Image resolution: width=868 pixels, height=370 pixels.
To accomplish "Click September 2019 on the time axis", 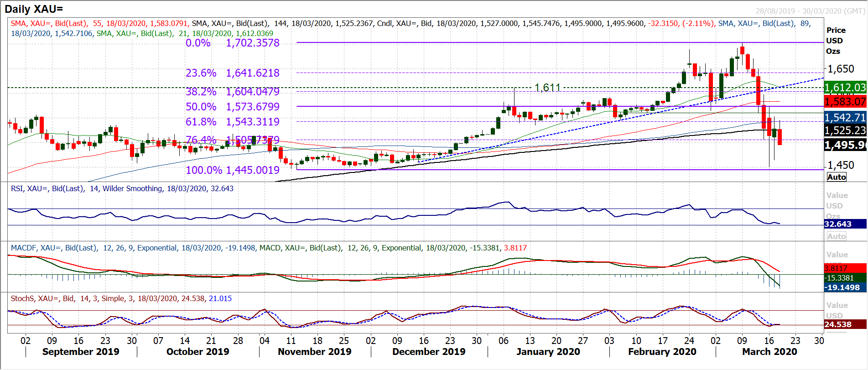I will click(x=81, y=352).
